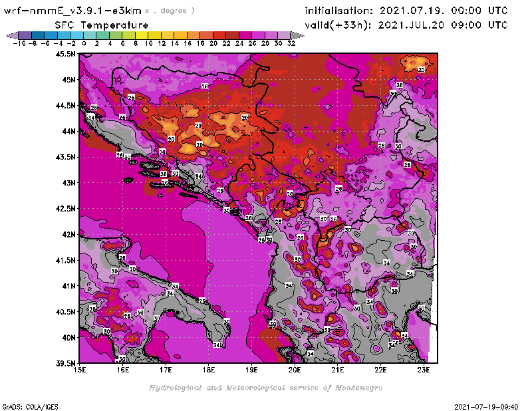Click the valid(+33h) 2021.JUL.20 09:00 UTC text
The image size is (532, 411).
pyautogui.click(x=406, y=25)
